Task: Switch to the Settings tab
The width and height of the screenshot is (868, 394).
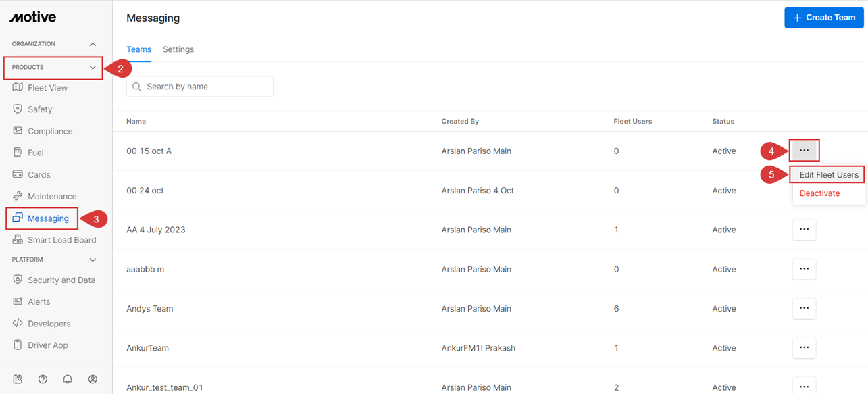Action: point(178,49)
